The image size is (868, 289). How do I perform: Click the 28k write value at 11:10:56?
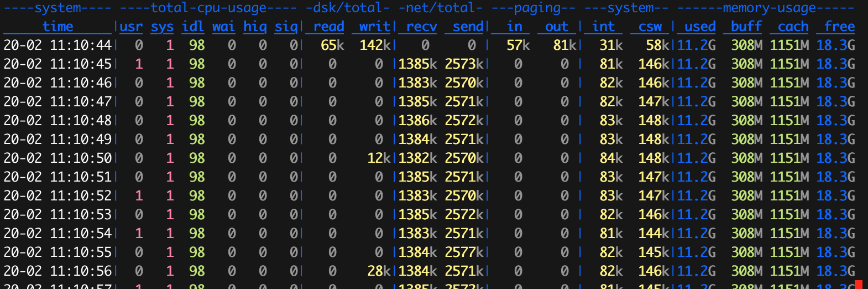pos(379,271)
